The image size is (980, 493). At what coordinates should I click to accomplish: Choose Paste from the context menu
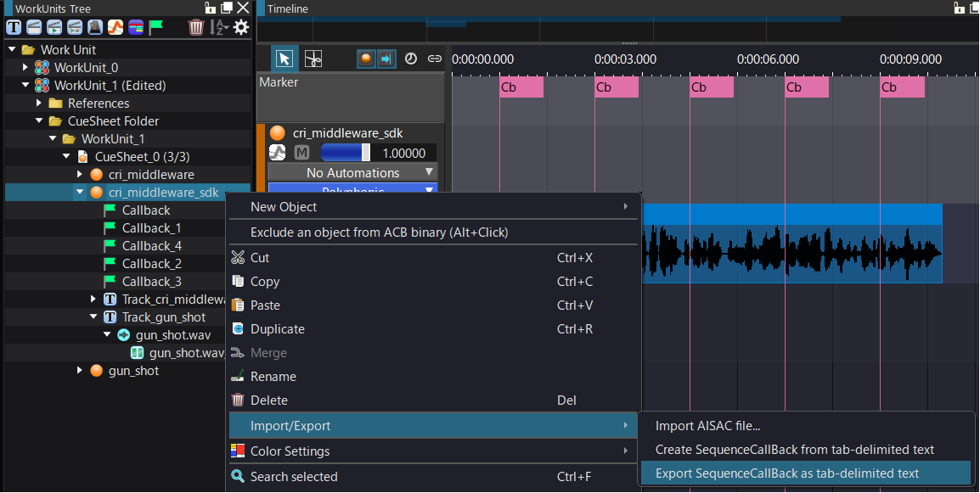[435, 305]
